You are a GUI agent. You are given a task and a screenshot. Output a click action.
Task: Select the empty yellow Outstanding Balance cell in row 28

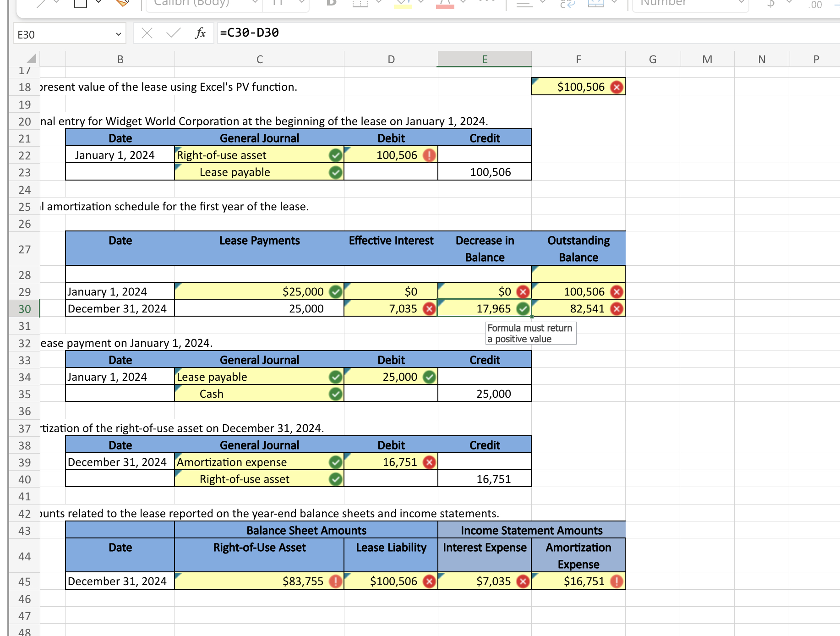pyautogui.click(x=578, y=274)
